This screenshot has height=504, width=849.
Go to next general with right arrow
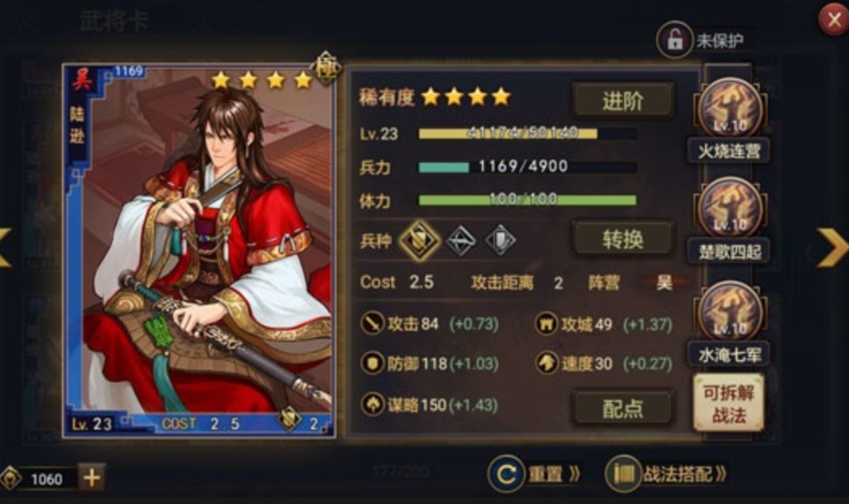point(832,247)
